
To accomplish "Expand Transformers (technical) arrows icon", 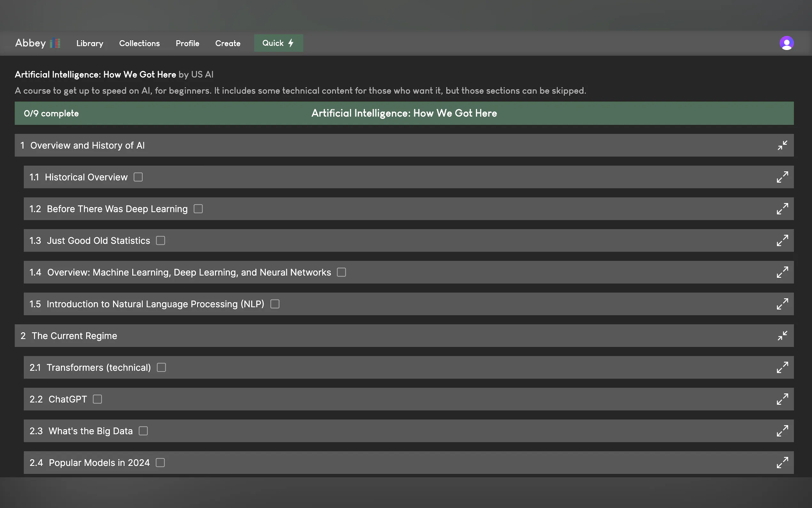I will tap(782, 368).
